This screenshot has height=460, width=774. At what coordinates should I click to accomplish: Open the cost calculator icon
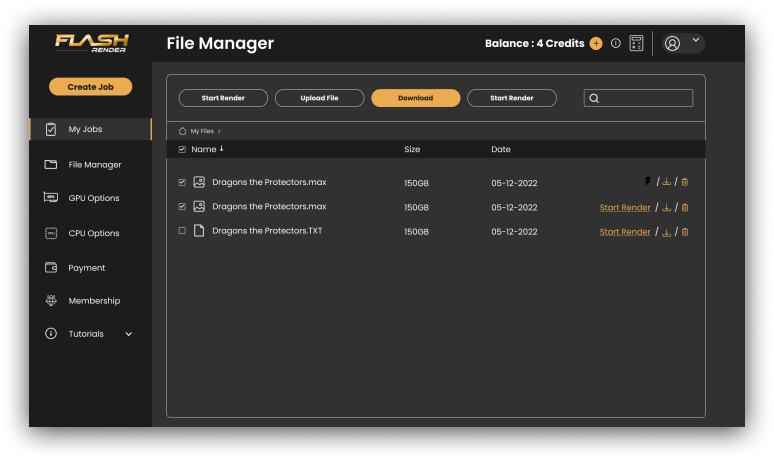click(x=636, y=44)
